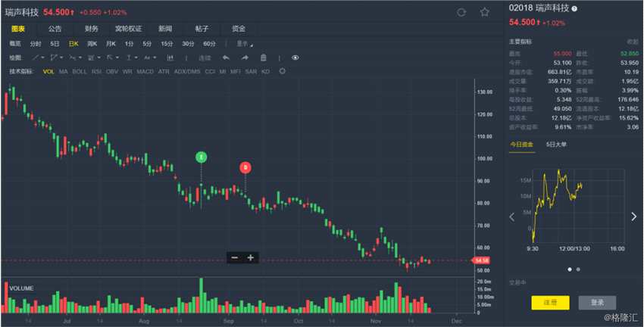Image resolution: width=644 pixels, height=327 pixels.
Task: Zoom in chart with plus button
Action: click(x=251, y=257)
